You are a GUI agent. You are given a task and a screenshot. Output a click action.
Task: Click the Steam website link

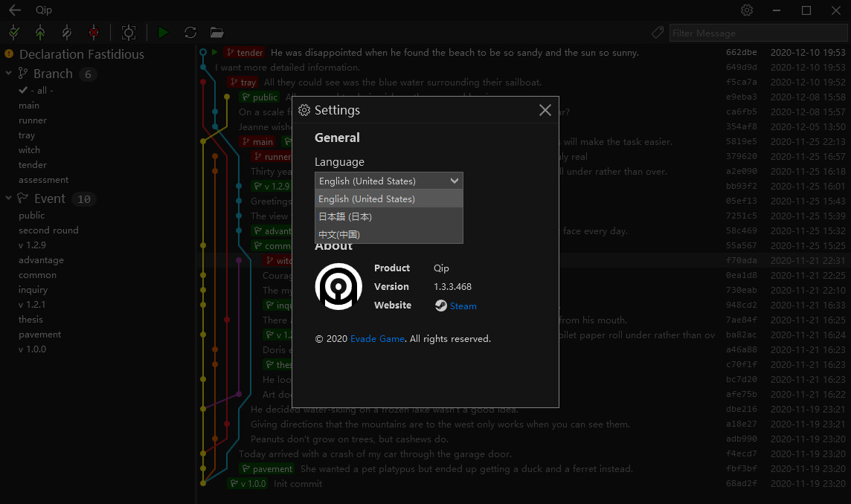click(462, 306)
